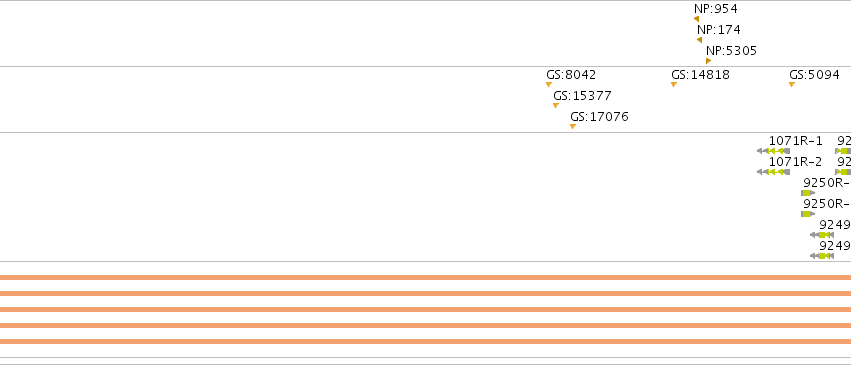Pick the GS:17076 triangle marker
The width and height of the screenshot is (851, 365).
click(x=573, y=127)
